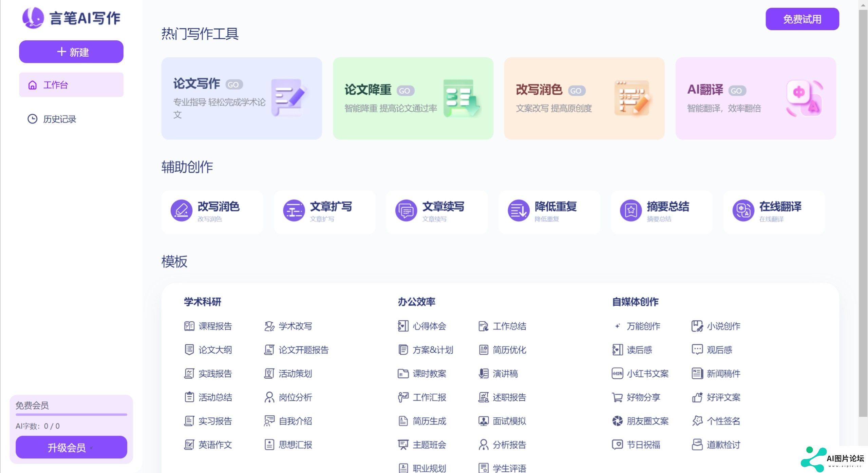Open the 个性签名 template

coord(716,421)
